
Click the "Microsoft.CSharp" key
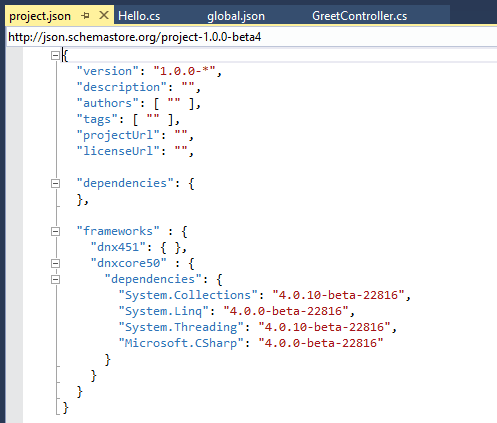tap(181, 343)
